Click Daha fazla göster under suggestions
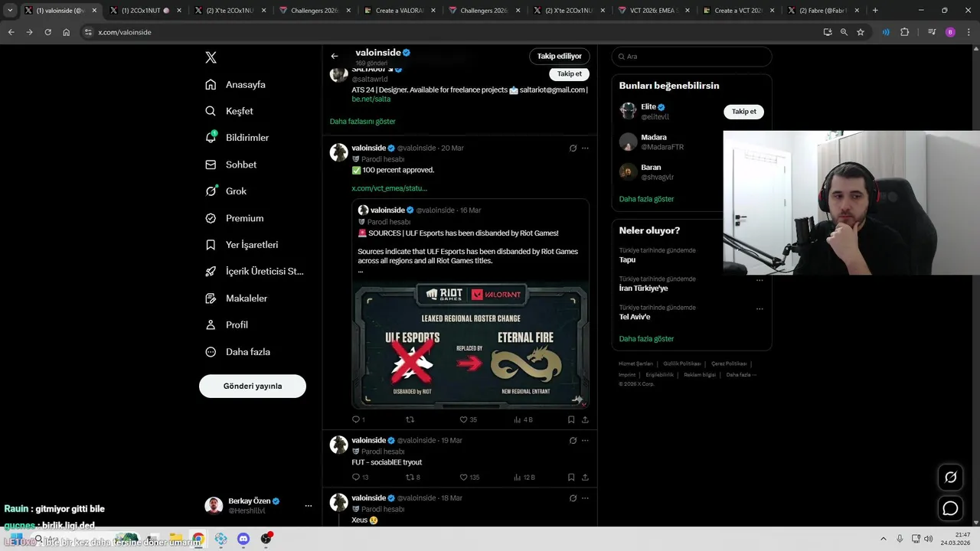980x551 pixels. 646,199
